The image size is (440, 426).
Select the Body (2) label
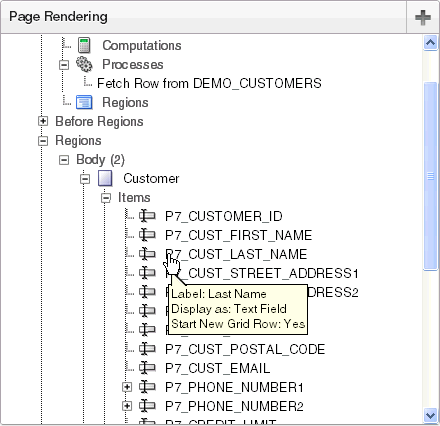pos(100,160)
